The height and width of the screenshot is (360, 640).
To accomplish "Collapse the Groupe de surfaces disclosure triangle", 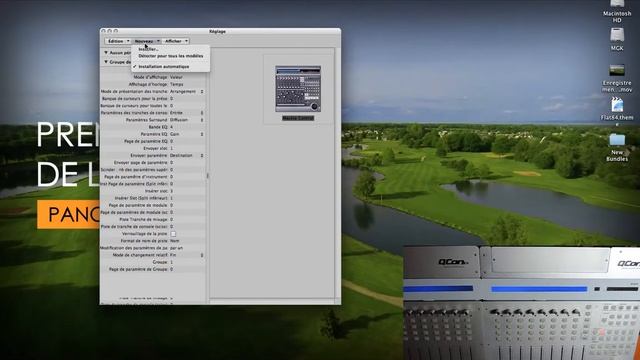I will (x=106, y=62).
